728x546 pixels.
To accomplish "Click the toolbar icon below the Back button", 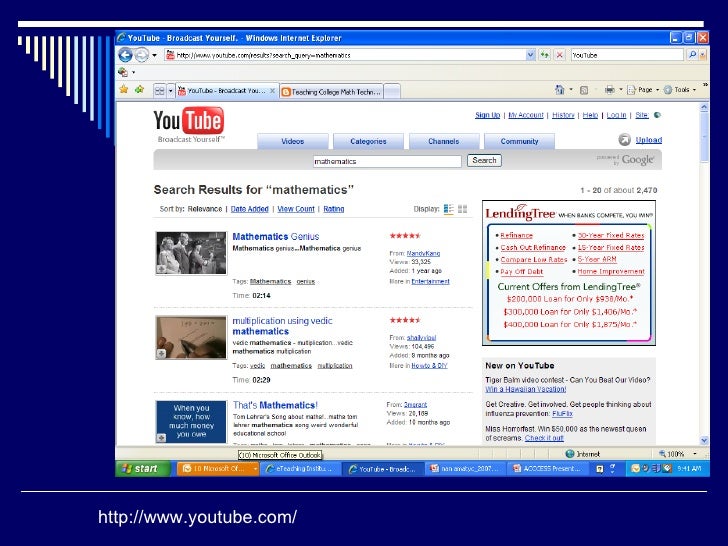I will (123, 72).
